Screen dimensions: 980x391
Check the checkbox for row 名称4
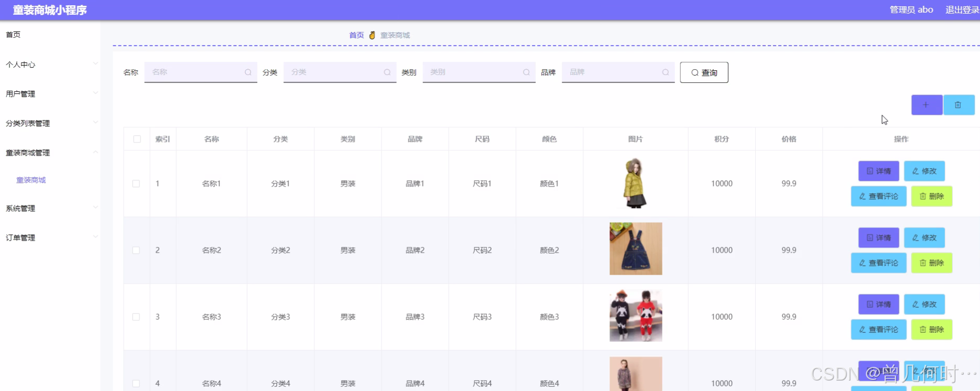pyautogui.click(x=136, y=383)
